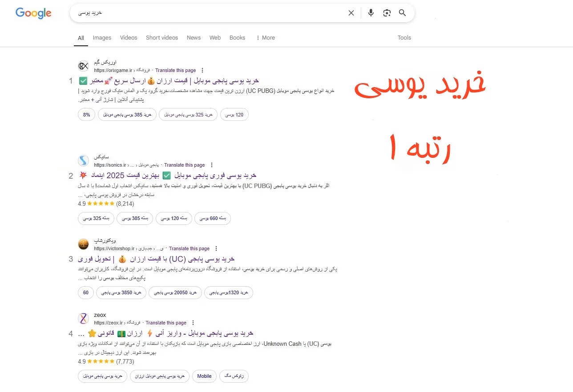573x392 pixels.
Task: Click the 'بسته 325 یوسی' chip
Action: coord(96,218)
